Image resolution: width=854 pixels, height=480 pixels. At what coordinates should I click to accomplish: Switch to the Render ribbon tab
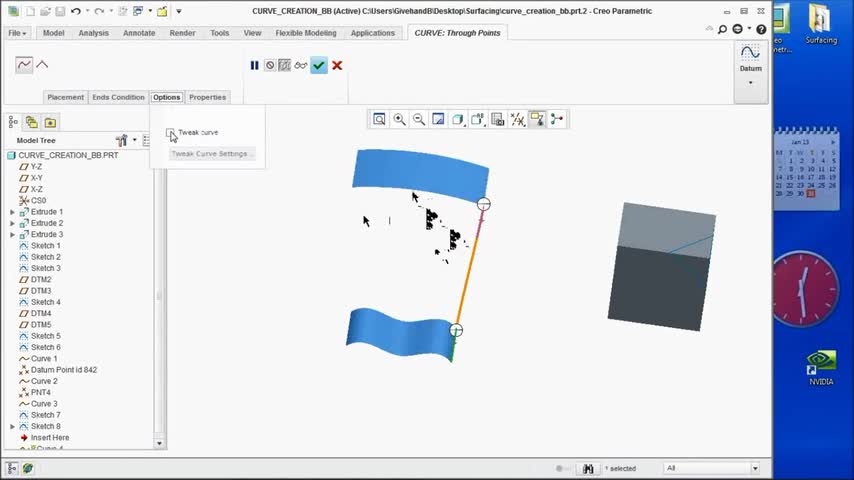pos(182,33)
